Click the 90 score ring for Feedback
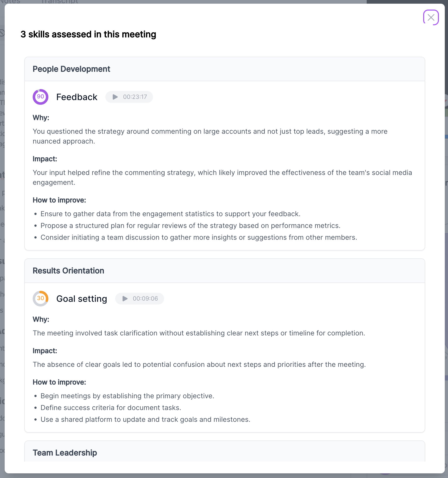The image size is (448, 478). coord(41,97)
